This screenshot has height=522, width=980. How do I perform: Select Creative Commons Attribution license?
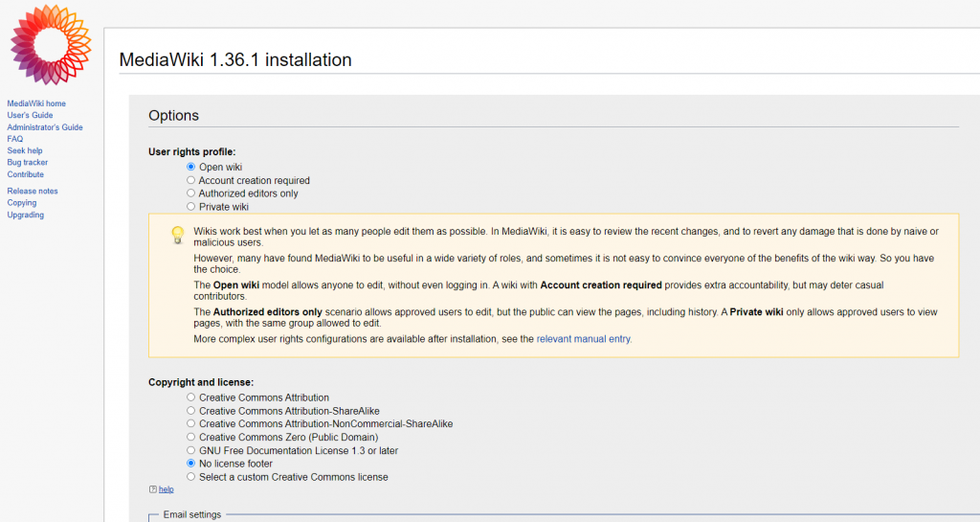tap(191, 397)
